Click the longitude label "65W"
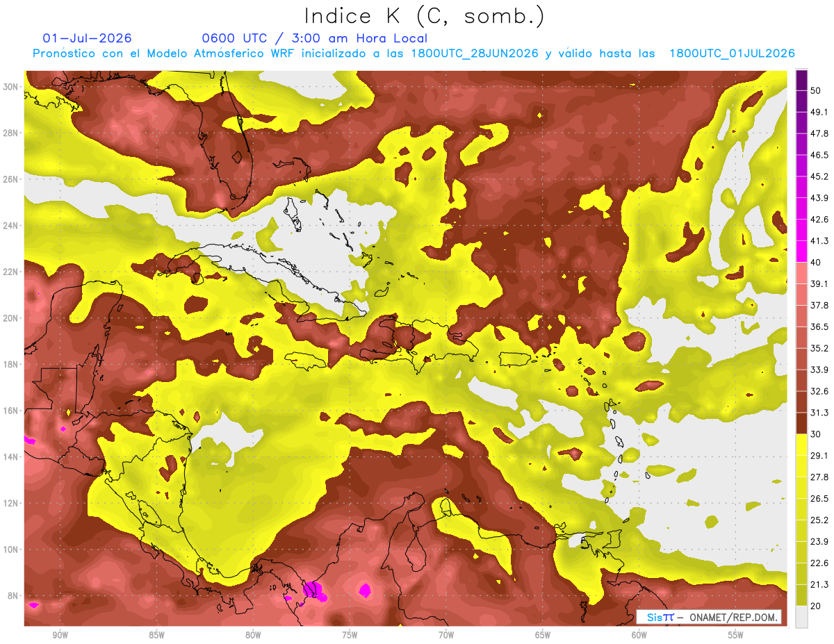Image resolution: width=834 pixels, height=644 pixels. [x=543, y=635]
